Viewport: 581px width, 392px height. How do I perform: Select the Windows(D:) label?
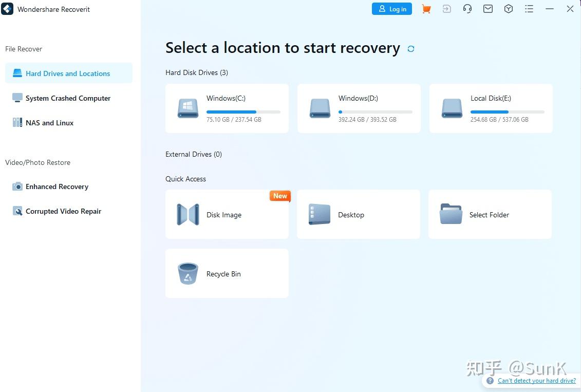click(x=358, y=98)
